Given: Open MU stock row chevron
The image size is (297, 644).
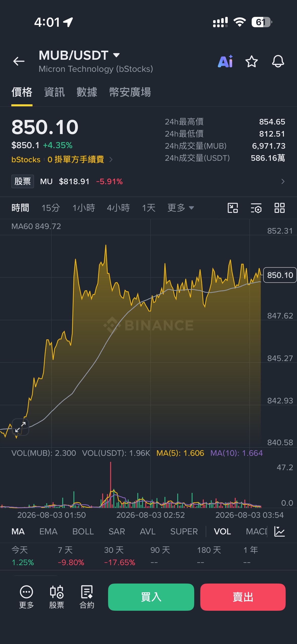Looking at the screenshot, I should click(283, 181).
